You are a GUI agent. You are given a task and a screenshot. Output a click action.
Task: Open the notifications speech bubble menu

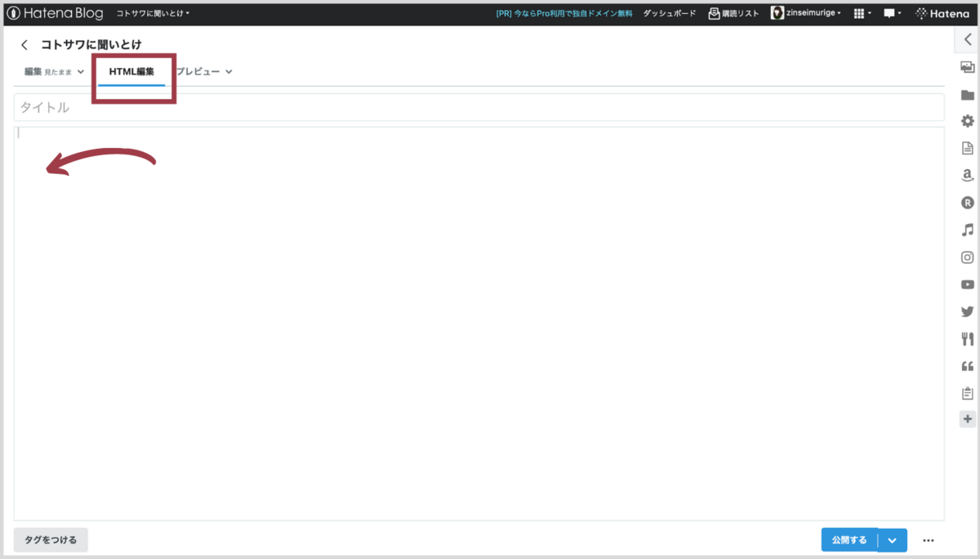click(893, 13)
